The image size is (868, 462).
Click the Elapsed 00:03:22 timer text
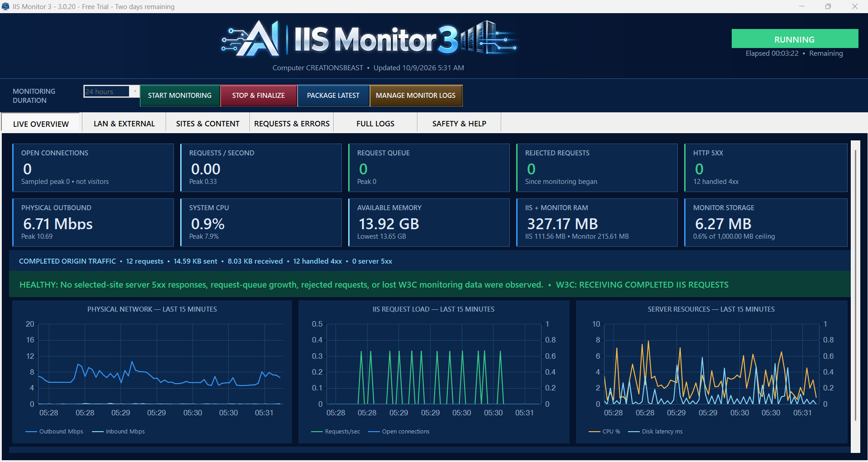pyautogui.click(x=772, y=53)
